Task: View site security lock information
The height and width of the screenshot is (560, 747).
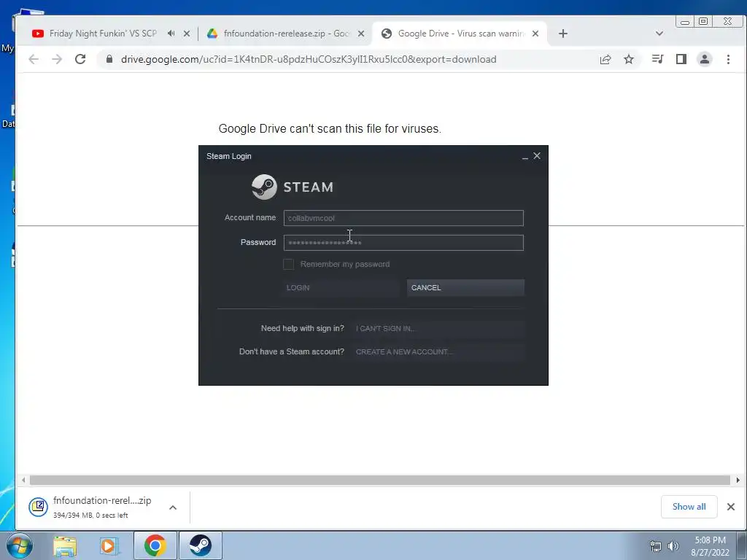Action: [x=109, y=59]
